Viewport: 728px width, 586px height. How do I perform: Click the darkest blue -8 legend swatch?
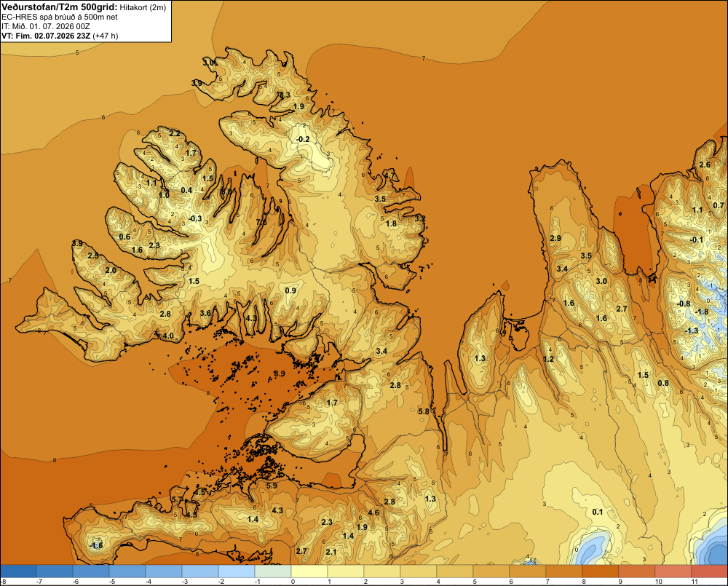click(18, 571)
